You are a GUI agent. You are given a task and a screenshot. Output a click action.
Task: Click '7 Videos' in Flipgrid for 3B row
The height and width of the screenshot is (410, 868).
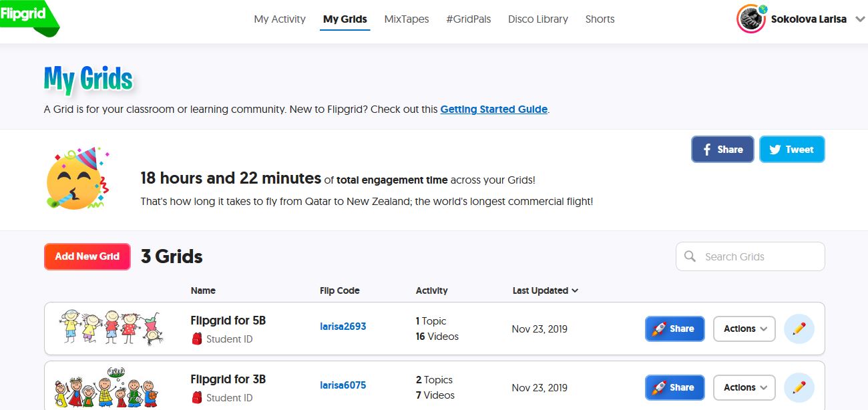(x=435, y=395)
